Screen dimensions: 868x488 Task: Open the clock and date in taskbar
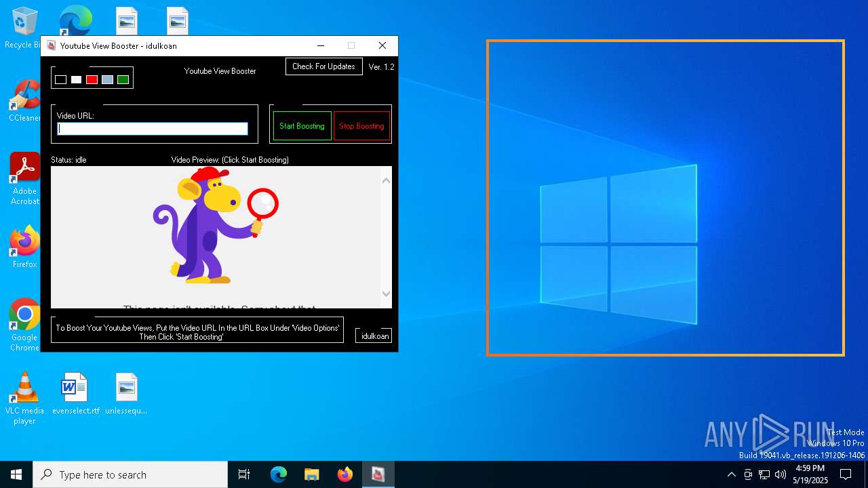(810, 474)
